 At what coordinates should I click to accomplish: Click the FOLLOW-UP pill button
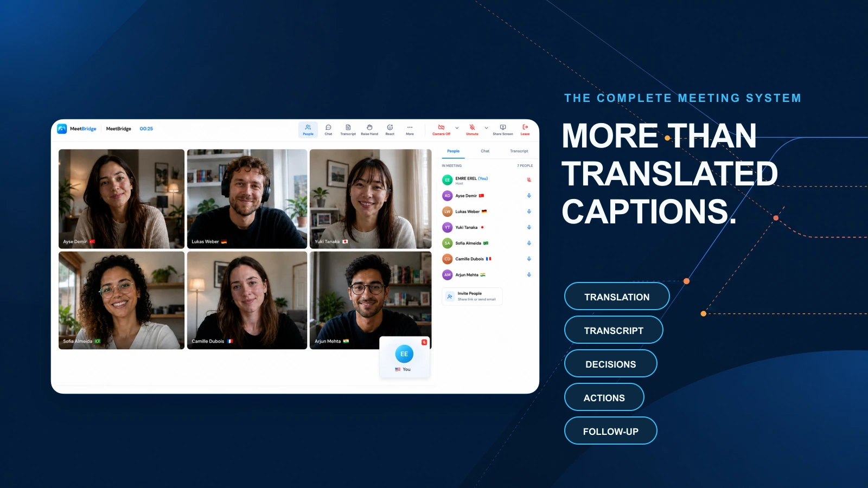point(611,431)
